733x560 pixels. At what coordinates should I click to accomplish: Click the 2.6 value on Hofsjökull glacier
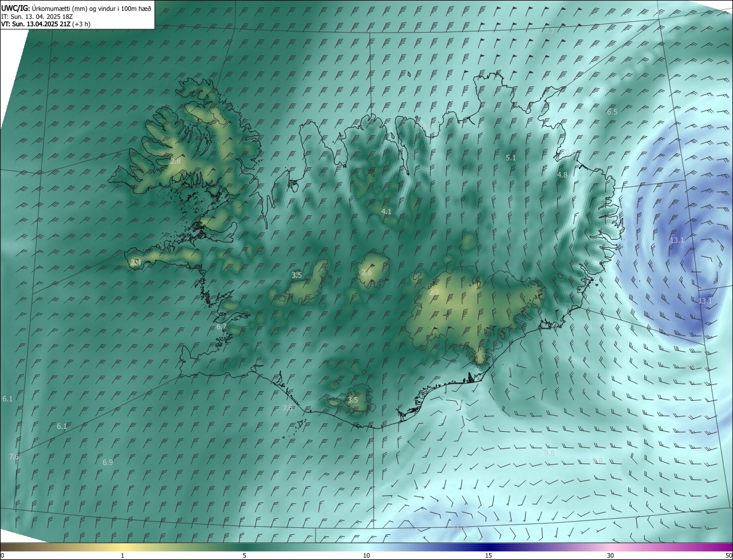click(366, 273)
